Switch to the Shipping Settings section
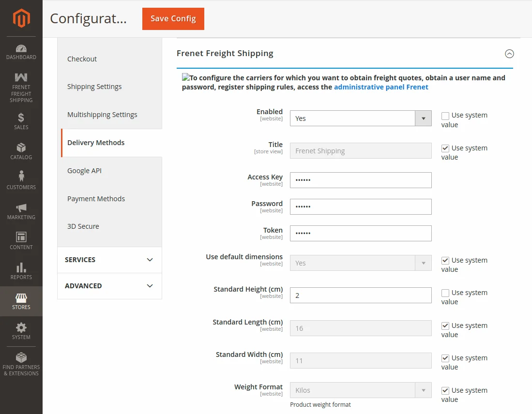 pyautogui.click(x=94, y=87)
